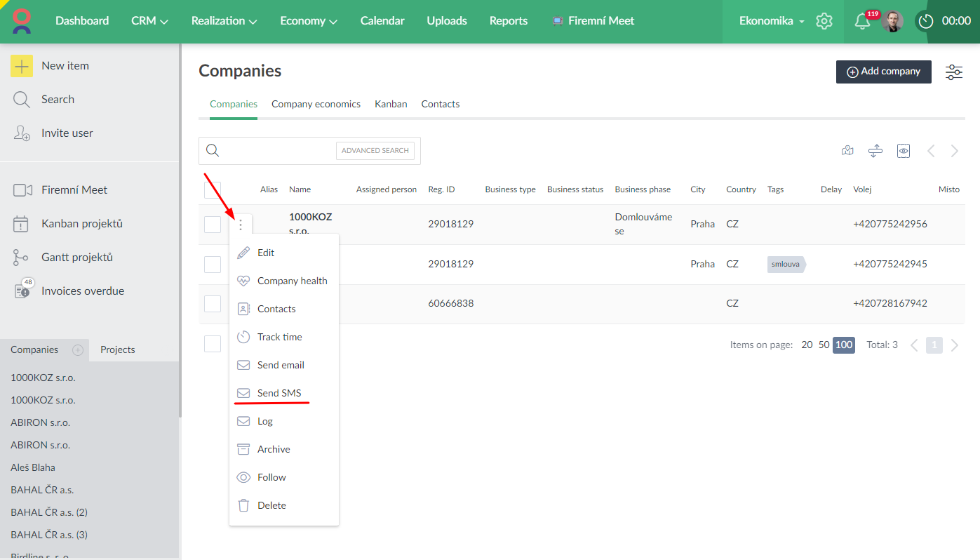980x560 pixels.
Task: Open the map view icon
Action: point(847,151)
